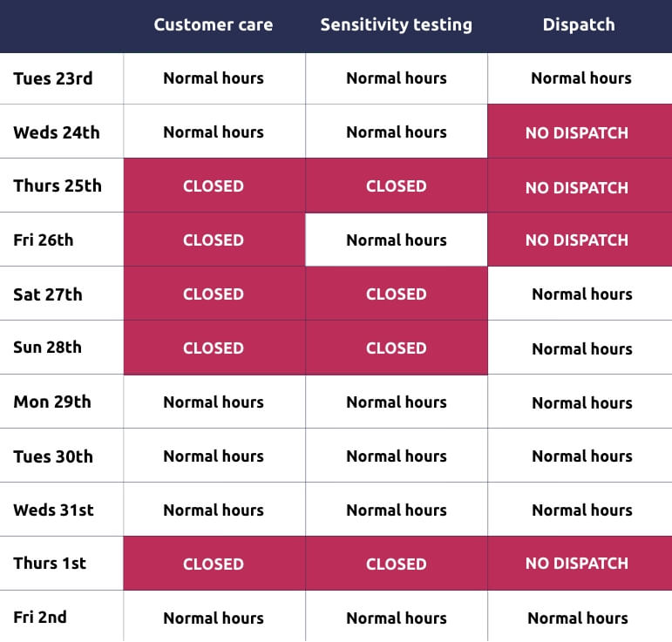This screenshot has width=672, height=642.
Task: Click NO DISPATCH cell for Weds 24th
Action: click(577, 133)
